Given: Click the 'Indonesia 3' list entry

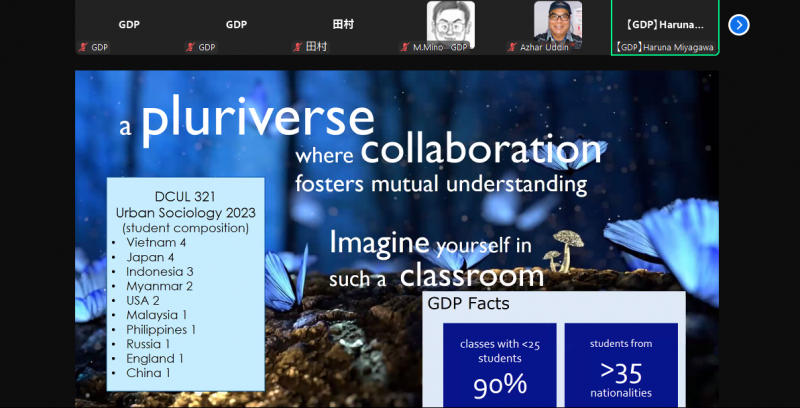Looking at the screenshot, I should coord(160,272).
